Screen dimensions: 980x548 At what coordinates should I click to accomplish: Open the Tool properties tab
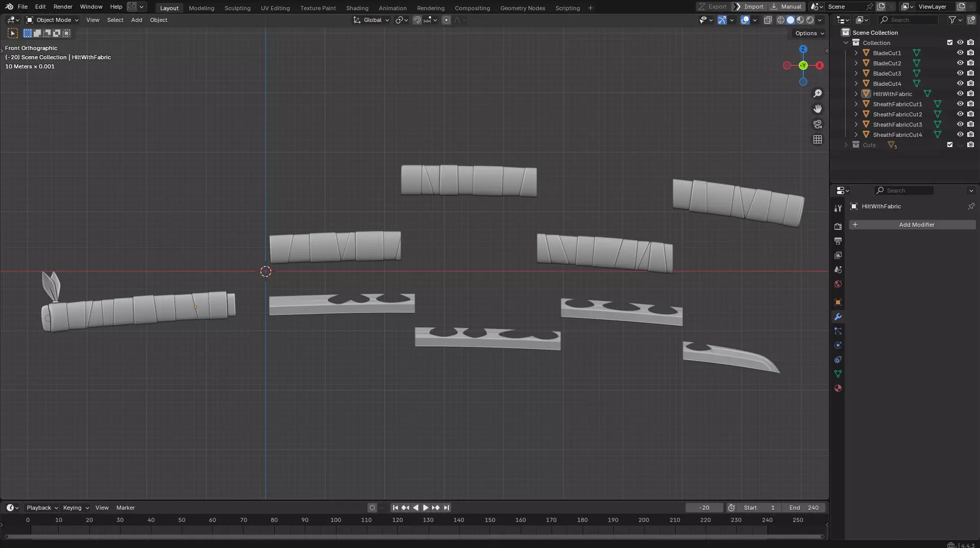tap(838, 208)
